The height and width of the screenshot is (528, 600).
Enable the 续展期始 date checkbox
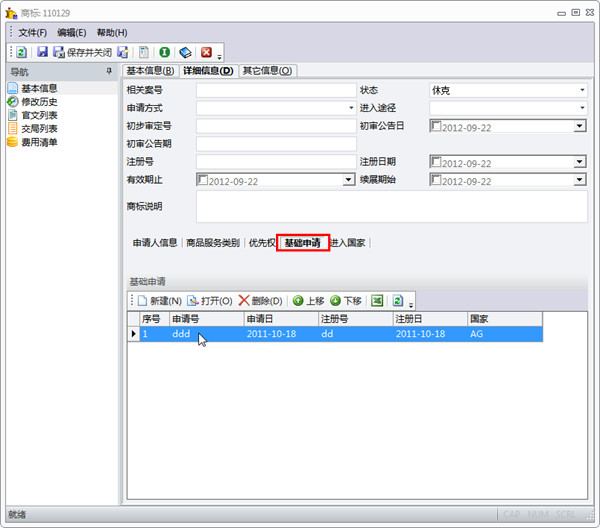coord(436,179)
